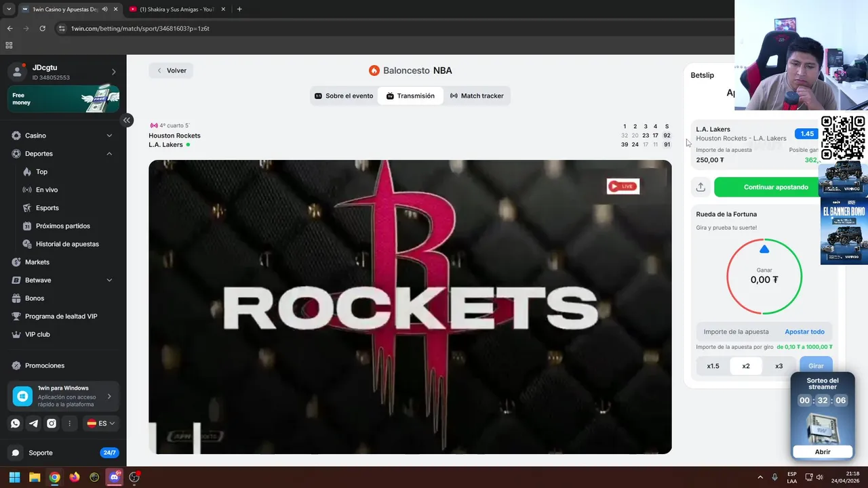Select the x3 multiplier
Viewport: 868px width, 488px height.
click(778, 366)
